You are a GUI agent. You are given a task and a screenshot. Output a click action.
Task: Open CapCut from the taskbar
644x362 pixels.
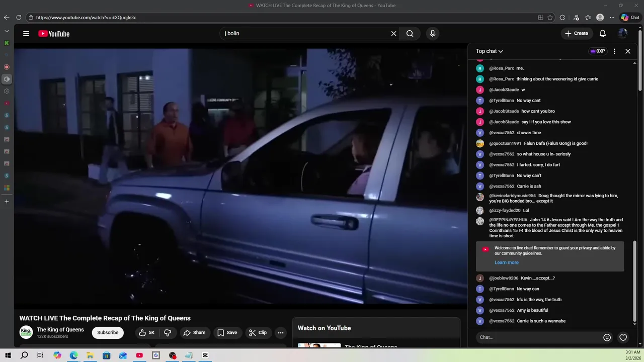tap(205, 355)
